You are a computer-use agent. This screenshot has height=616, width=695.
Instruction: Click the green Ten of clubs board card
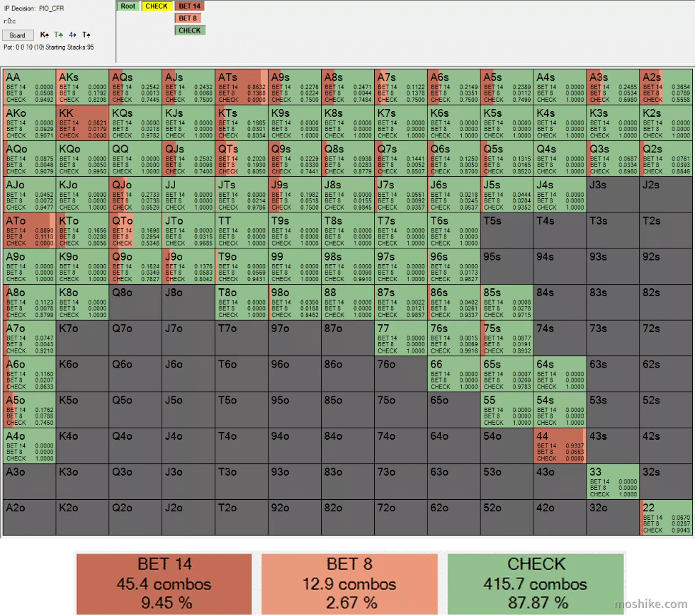pyautogui.click(x=59, y=35)
